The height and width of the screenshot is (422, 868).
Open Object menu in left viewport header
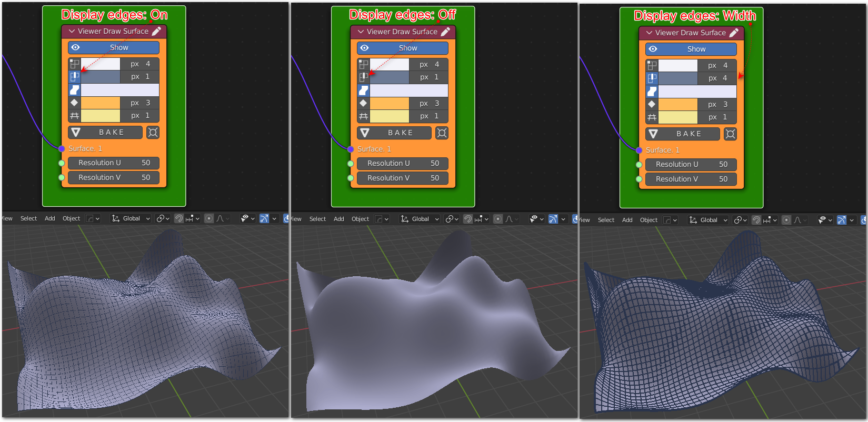click(71, 218)
